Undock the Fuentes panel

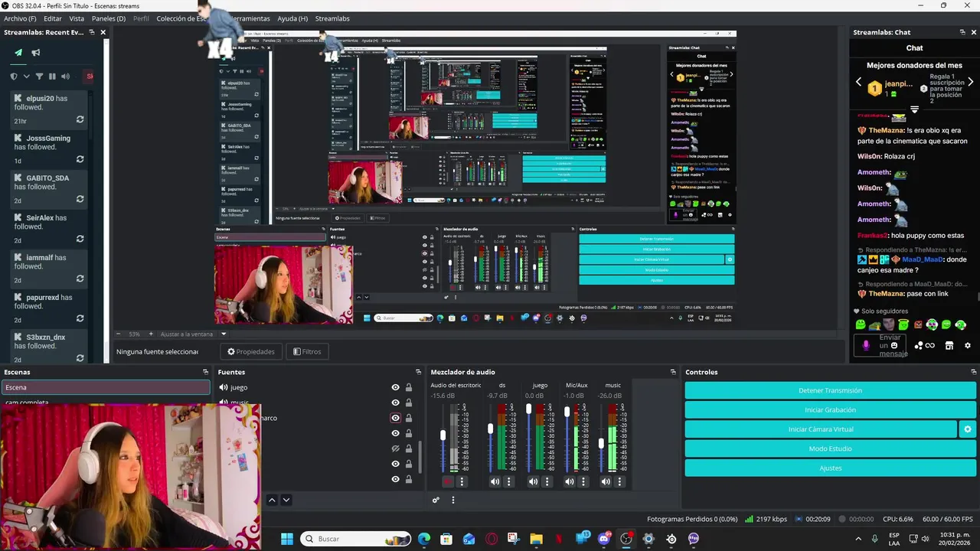point(419,372)
